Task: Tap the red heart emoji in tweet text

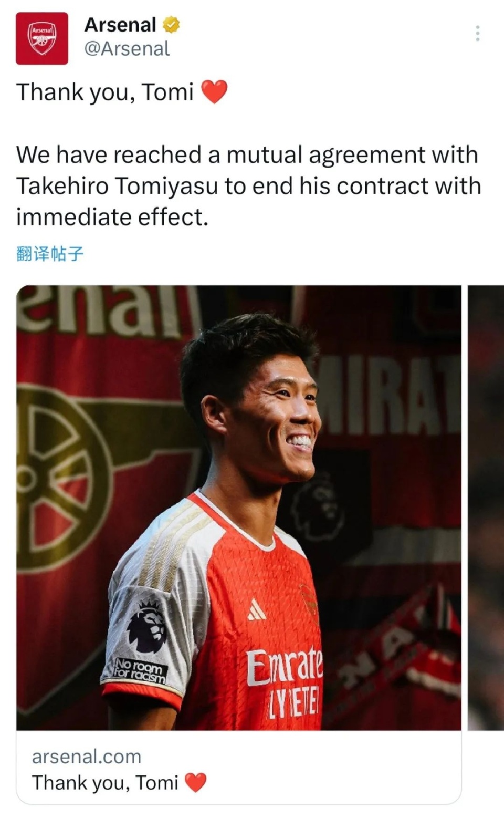Action: tap(214, 92)
